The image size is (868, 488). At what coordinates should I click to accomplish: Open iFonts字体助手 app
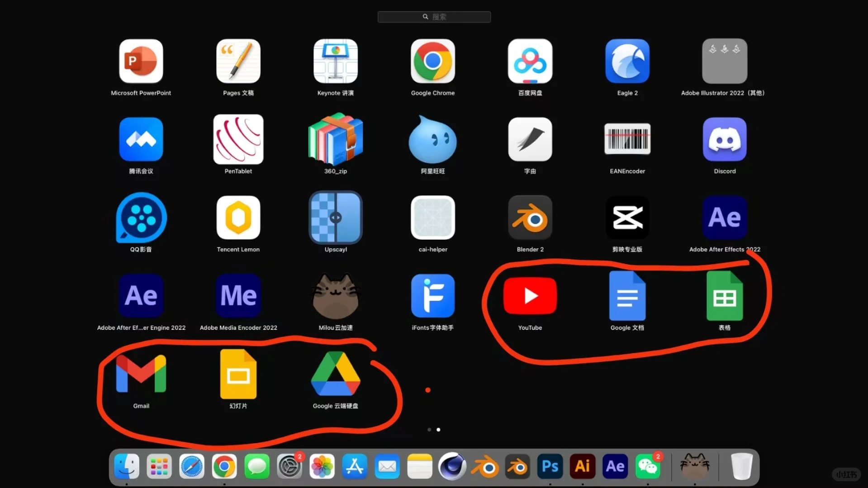(433, 296)
